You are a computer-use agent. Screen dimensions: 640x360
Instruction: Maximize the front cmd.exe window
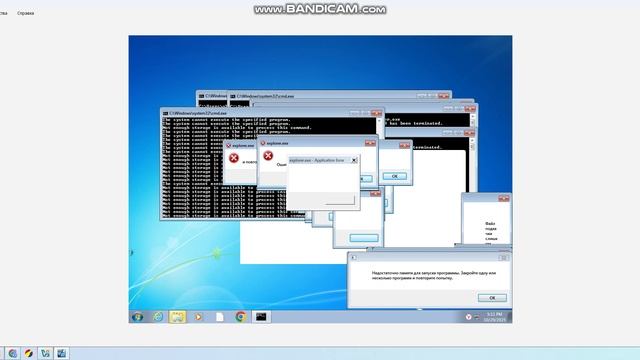pyautogui.click(x=365, y=113)
